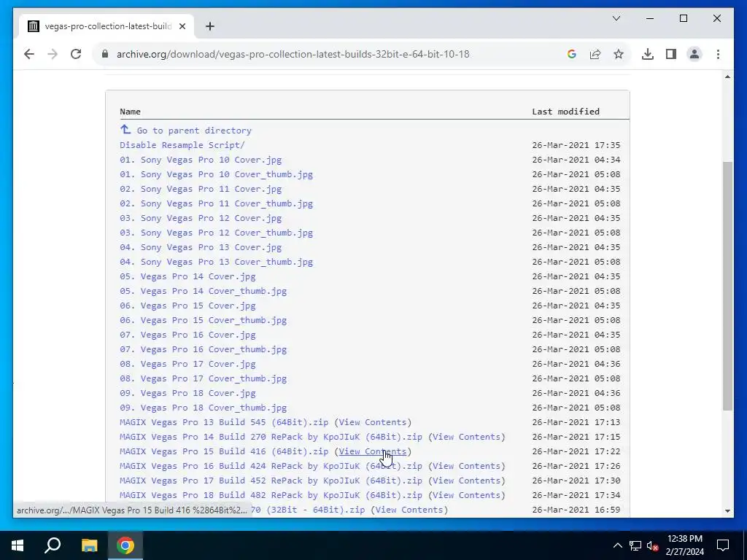Viewport: 747px width, 560px height.
Task: Open 04. Sony Vegas Pro 13 Cover.jpg
Action: [201, 247]
